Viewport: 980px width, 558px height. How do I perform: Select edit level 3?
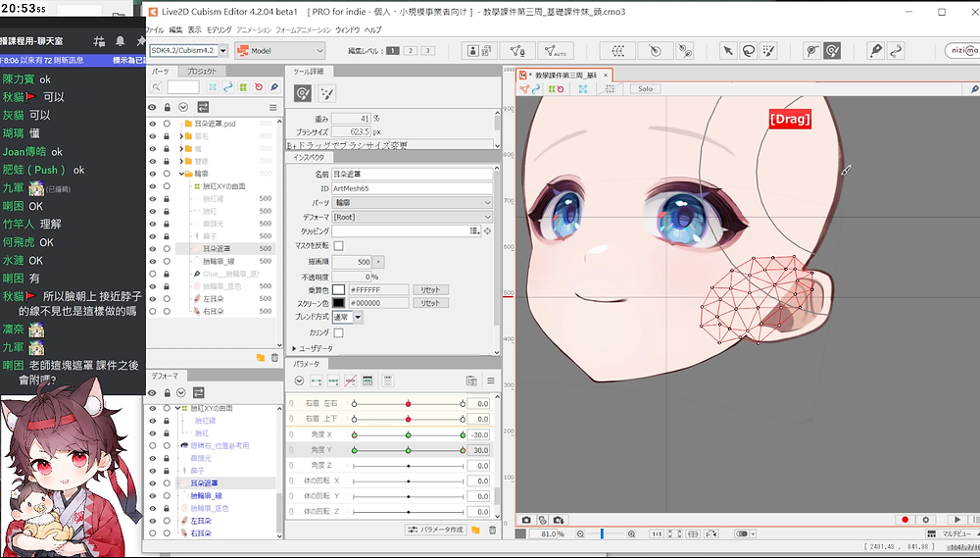(x=427, y=51)
